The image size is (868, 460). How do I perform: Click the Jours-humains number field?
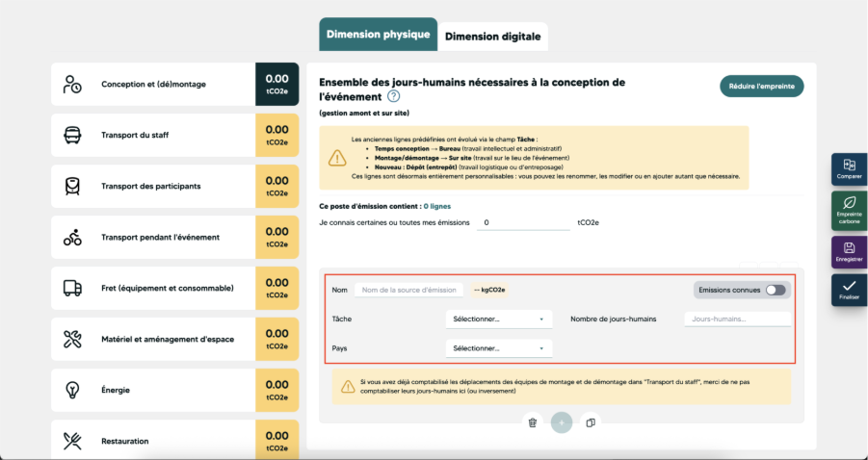(x=737, y=319)
